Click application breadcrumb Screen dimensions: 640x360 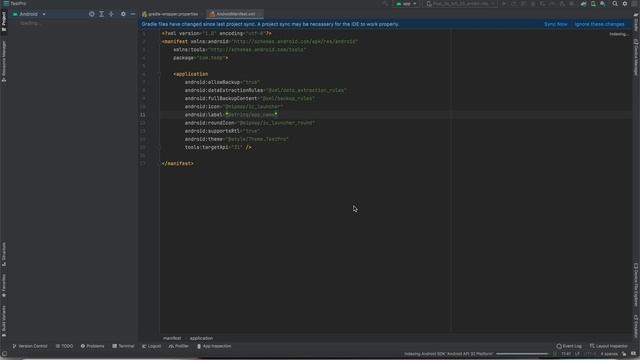tap(201, 338)
